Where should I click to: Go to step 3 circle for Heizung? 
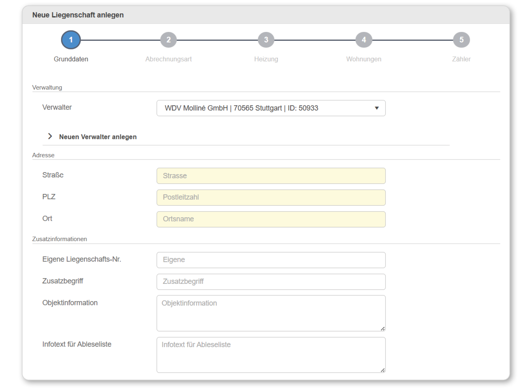click(x=266, y=40)
